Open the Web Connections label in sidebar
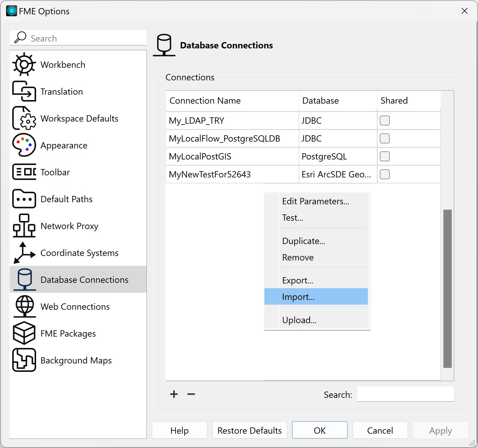 click(x=75, y=307)
